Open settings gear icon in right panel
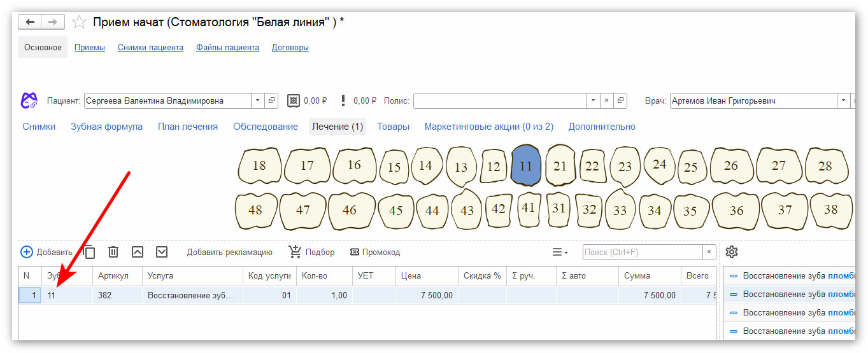 tap(732, 252)
